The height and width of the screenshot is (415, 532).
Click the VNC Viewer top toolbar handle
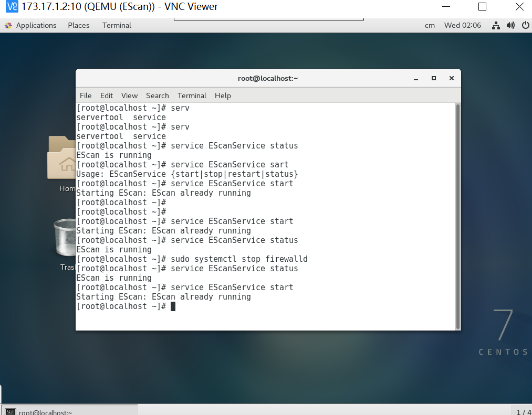point(269,19)
